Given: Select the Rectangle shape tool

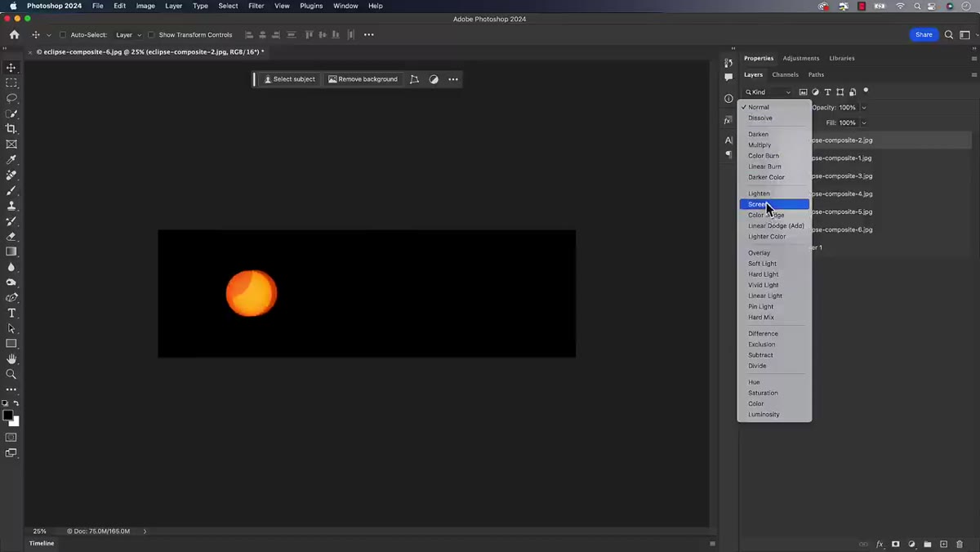Looking at the screenshot, I should click(11, 344).
